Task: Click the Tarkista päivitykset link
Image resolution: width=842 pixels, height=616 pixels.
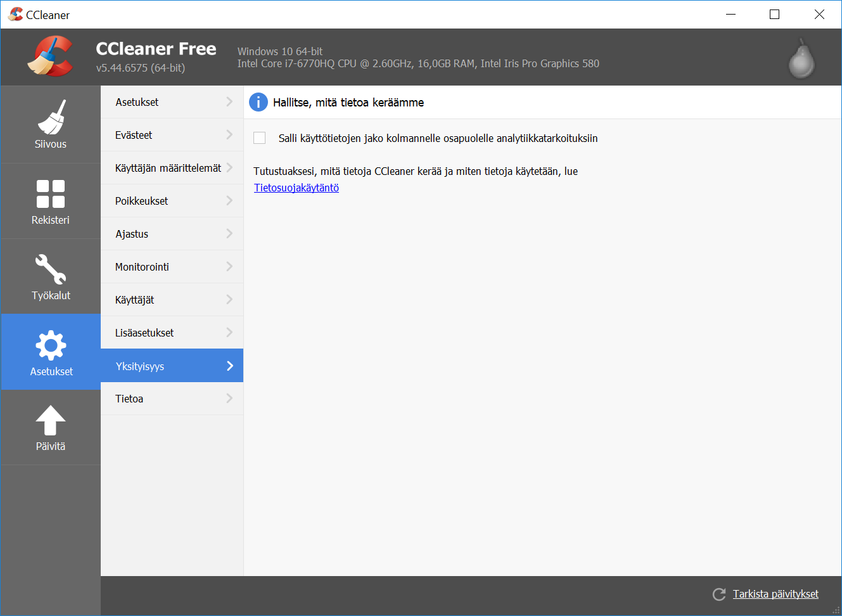Action: click(775, 594)
